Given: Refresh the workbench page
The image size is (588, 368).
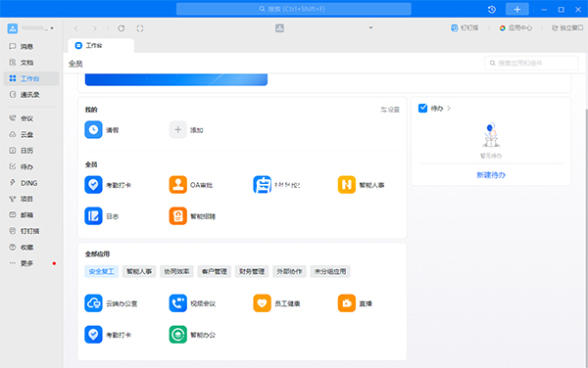Looking at the screenshot, I should tap(122, 28).
